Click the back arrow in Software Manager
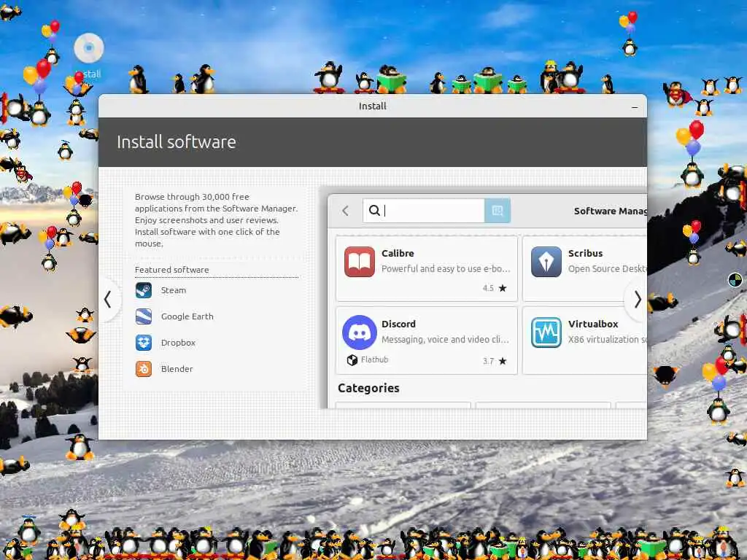The width and height of the screenshot is (747, 560). coord(345,211)
